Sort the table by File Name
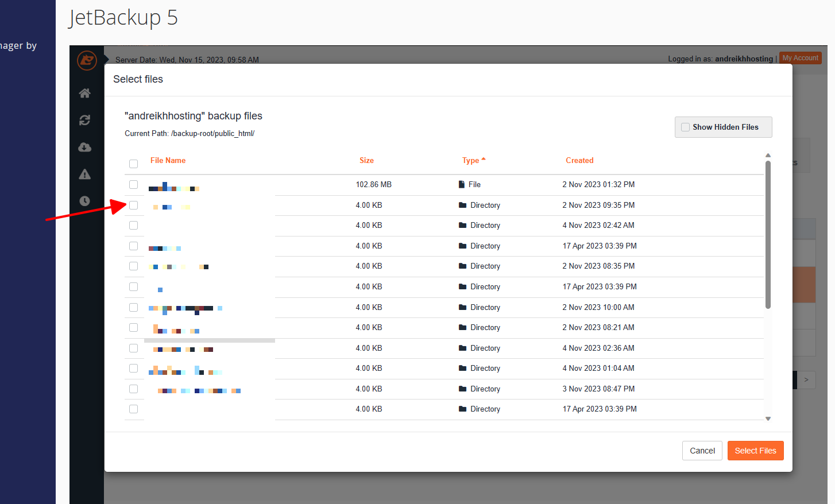 (168, 160)
